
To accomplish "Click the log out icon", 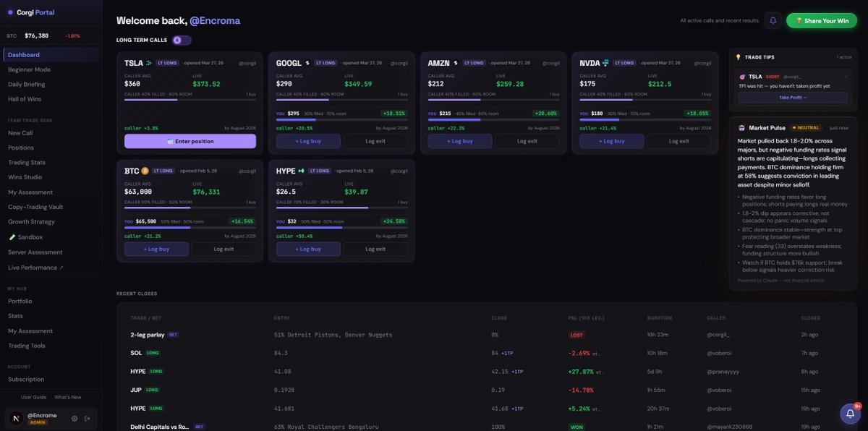I will [x=88, y=418].
